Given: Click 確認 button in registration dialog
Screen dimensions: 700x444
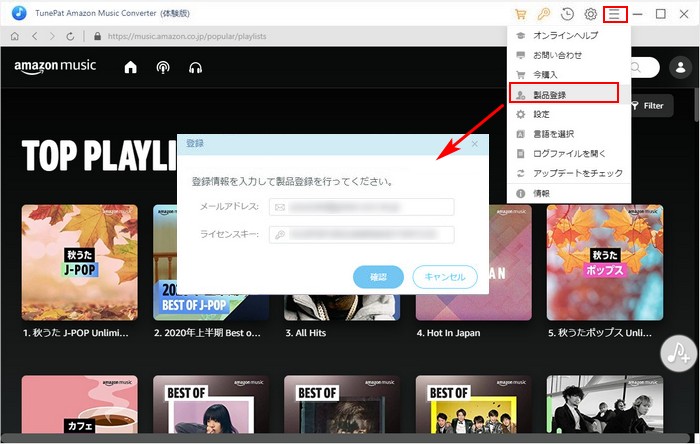Looking at the screenshot, I should pyautogui.click(x=378, y=277).
